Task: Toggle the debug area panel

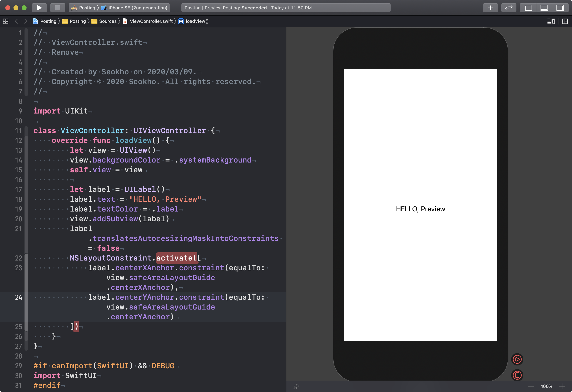Action: tap(544, 8)
